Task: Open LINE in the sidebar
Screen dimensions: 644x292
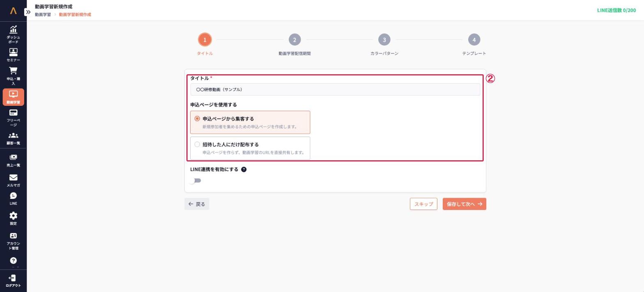Action: pos(13,199)
